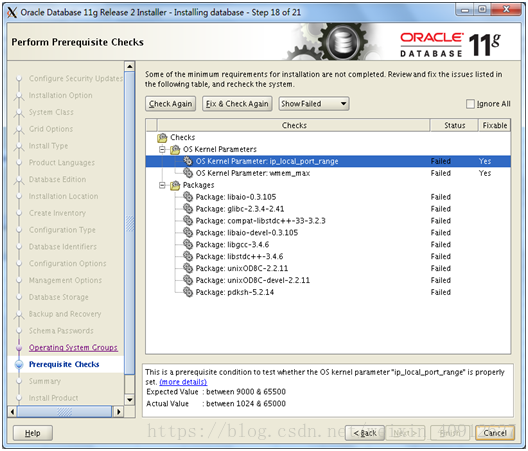The width and height of the screenshot is (528, 451).
Task: Open the Show Failed dropdown
Action: 314,104
